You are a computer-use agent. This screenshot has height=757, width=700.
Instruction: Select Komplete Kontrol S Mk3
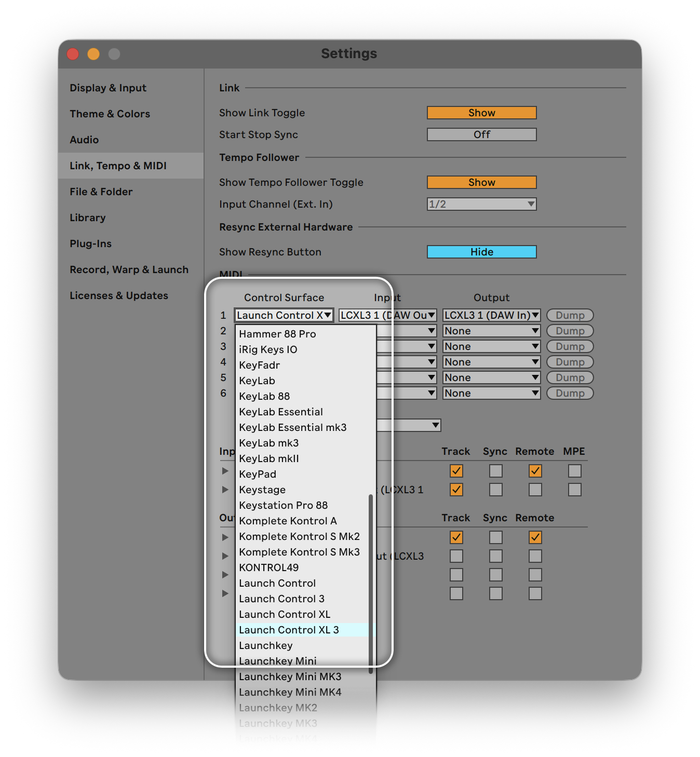pyautogui.click(x=303, y=552)
